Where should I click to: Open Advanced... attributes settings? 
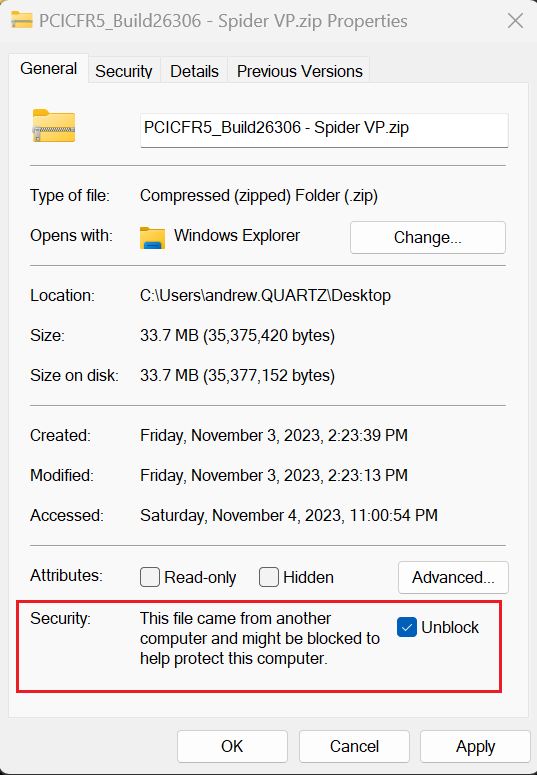click(453, 577)
